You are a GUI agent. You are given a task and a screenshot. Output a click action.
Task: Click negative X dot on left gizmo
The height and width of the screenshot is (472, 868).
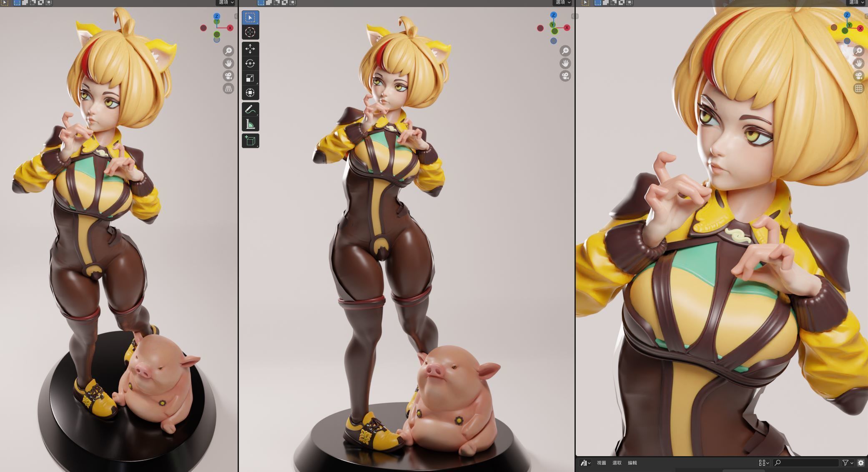coord(203,28)
